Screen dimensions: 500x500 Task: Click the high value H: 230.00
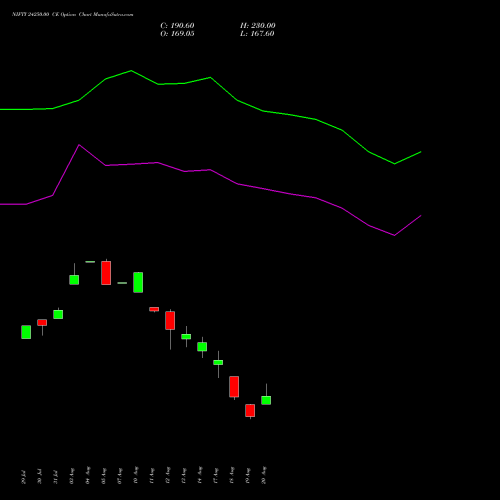pos(258,26)
